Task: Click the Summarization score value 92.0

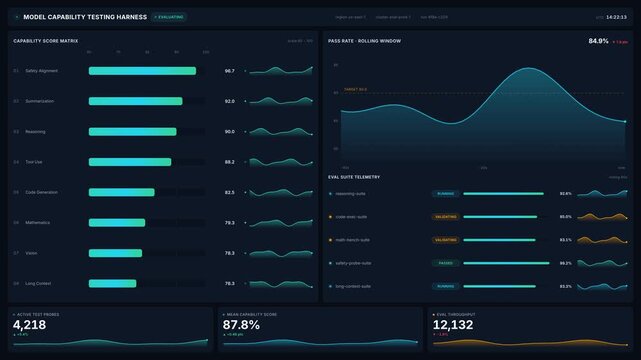Action: tap(230, 101)
